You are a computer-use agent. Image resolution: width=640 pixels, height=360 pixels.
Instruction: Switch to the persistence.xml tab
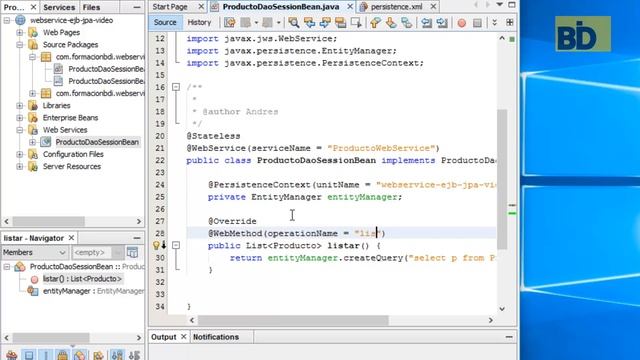396,7
